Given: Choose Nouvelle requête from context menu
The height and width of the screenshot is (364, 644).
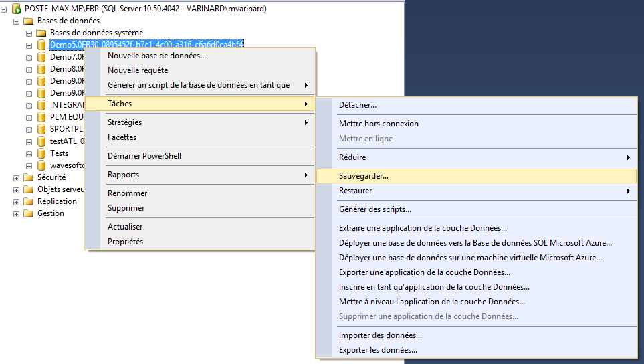Looking at the screenshot, I should point(199,70).
